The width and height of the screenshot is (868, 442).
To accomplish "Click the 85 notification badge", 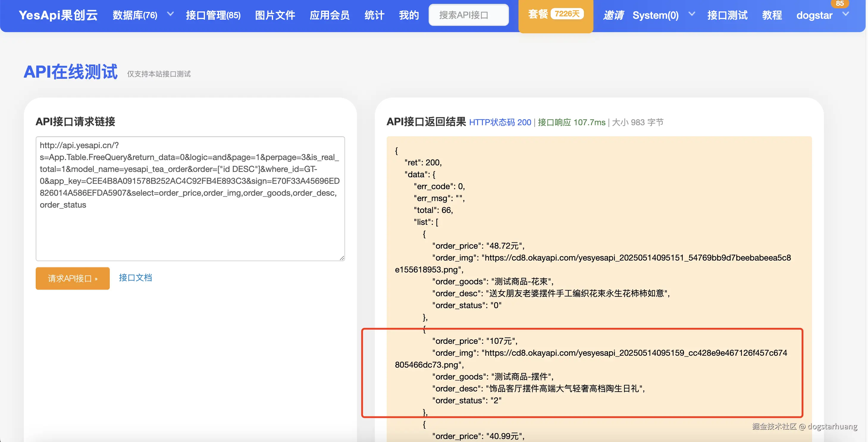I will pos(839,3).
